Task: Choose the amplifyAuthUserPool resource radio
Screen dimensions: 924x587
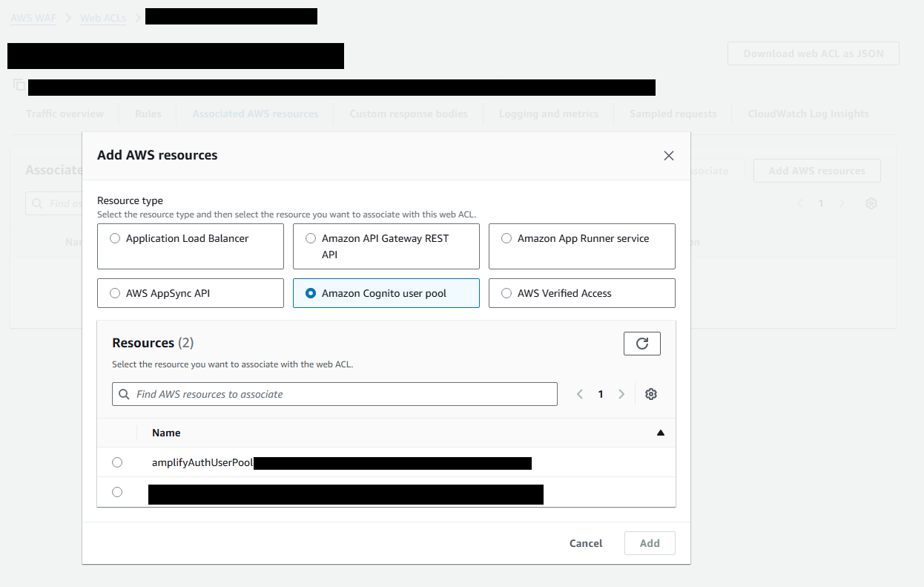Action: (117, 462)
